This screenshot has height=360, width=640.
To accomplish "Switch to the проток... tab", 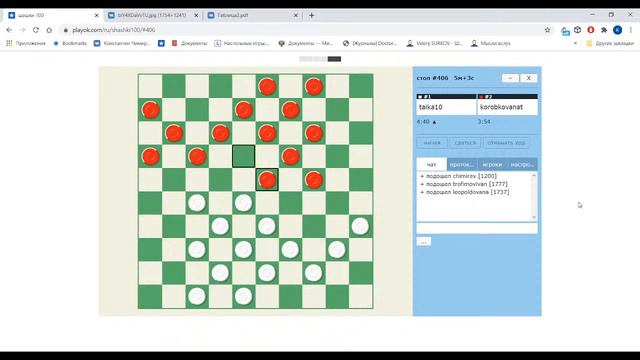I will [462, 164].
